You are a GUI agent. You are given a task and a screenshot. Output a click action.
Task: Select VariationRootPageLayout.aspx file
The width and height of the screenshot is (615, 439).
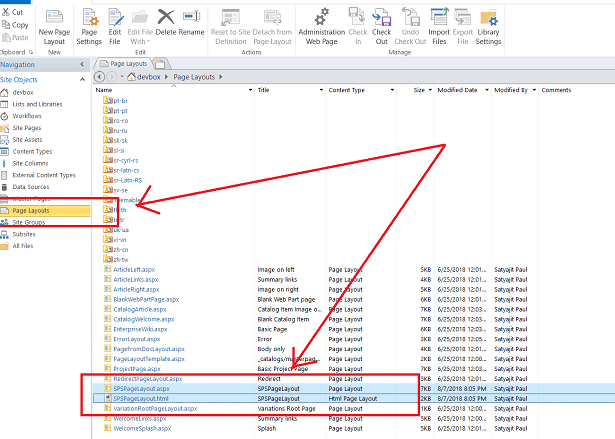(155, 409)
